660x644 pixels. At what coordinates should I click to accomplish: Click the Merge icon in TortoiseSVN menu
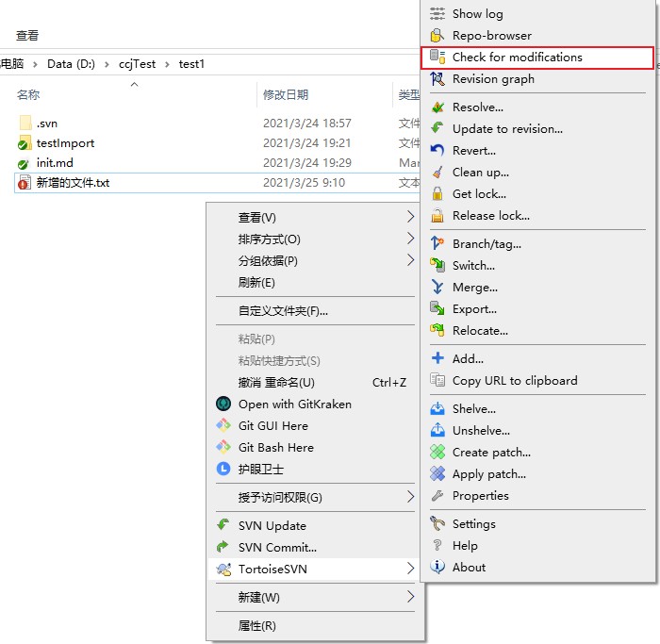pos(437,288)
